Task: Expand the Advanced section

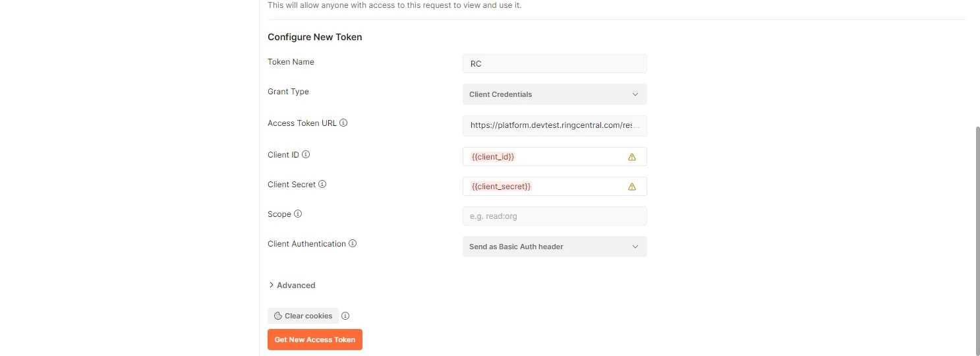Action: 292,285
